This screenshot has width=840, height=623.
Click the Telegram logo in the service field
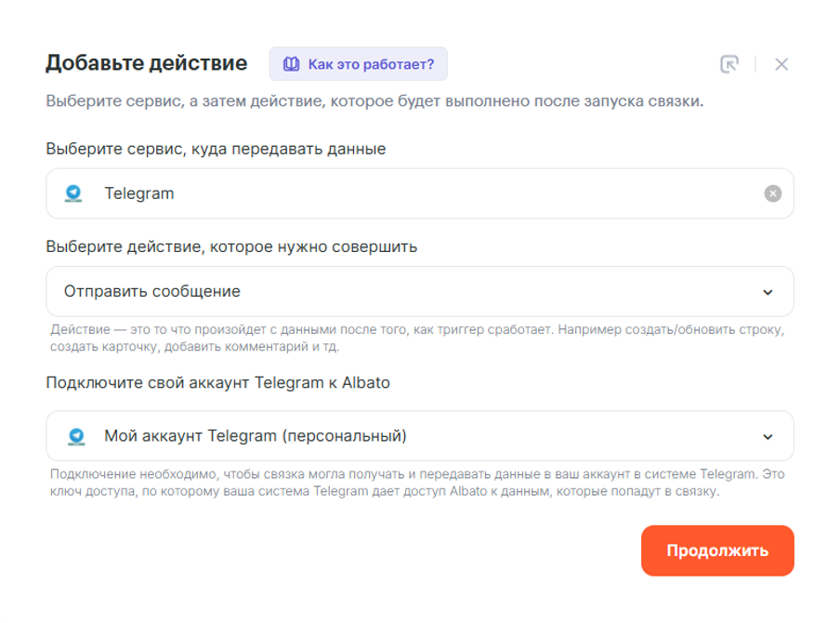coord(73,193)
